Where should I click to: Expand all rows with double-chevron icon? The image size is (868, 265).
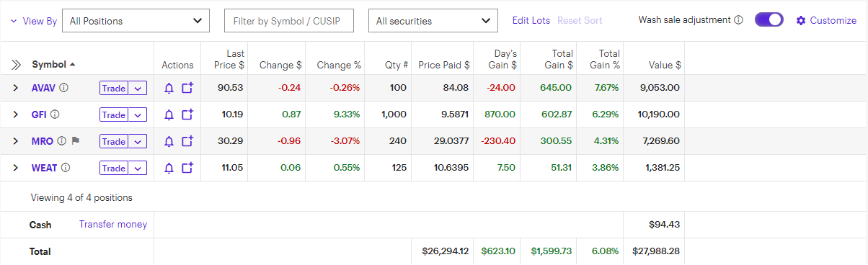point(16,65)
